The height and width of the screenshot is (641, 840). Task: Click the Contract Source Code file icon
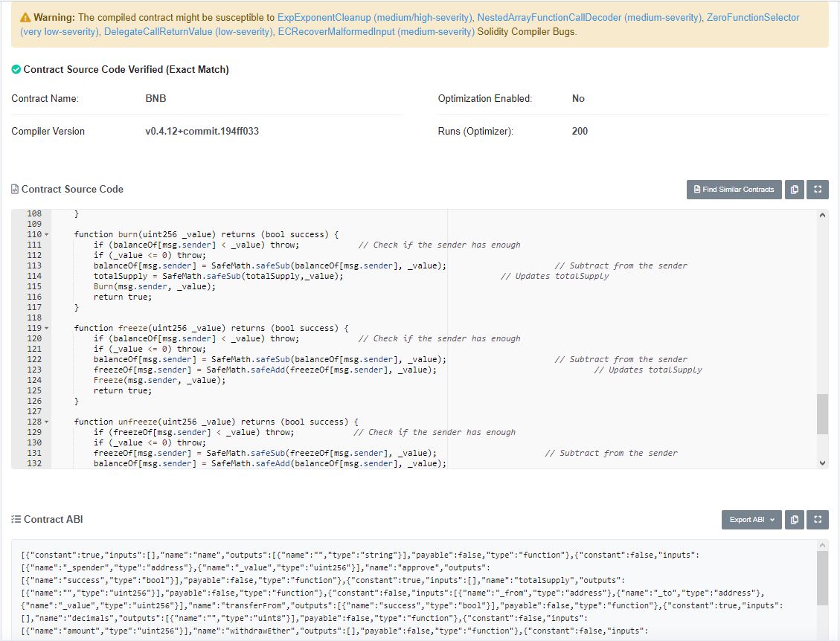[15, 189]
